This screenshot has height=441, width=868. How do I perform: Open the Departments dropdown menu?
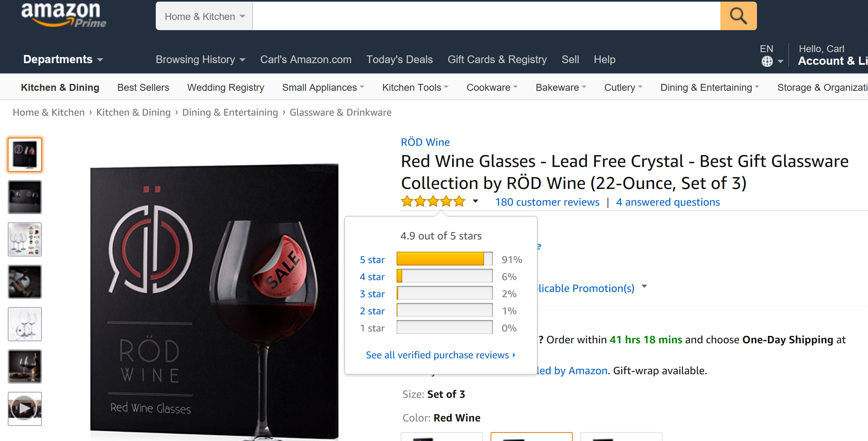click(63, 59)
